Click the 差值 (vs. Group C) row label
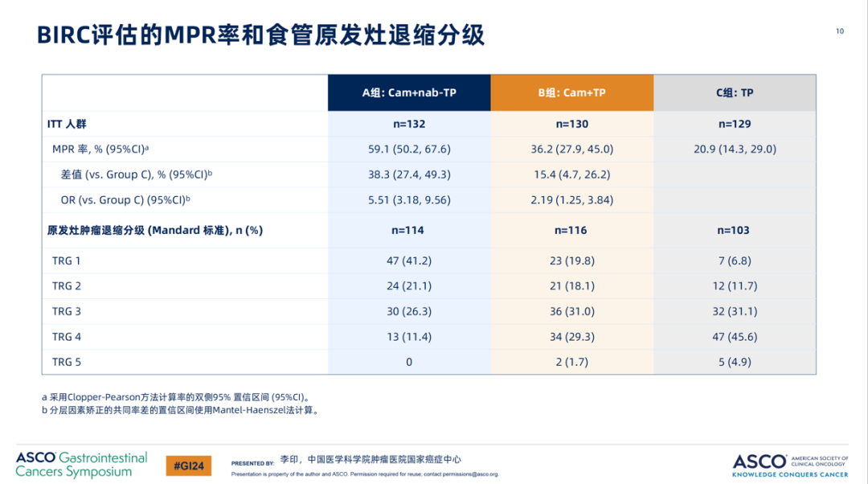Screen dimensions: 868x484 pyautogui.click(x=136, y=174)
